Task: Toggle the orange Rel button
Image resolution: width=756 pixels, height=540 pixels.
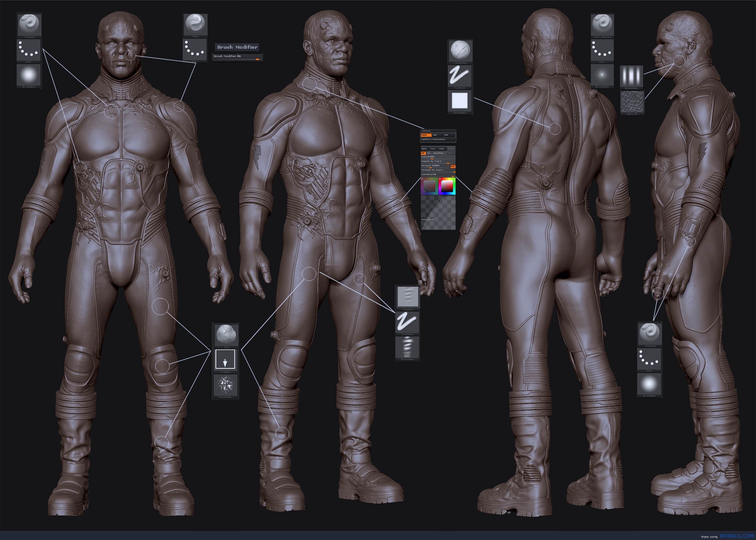Action: pos(453,167)
